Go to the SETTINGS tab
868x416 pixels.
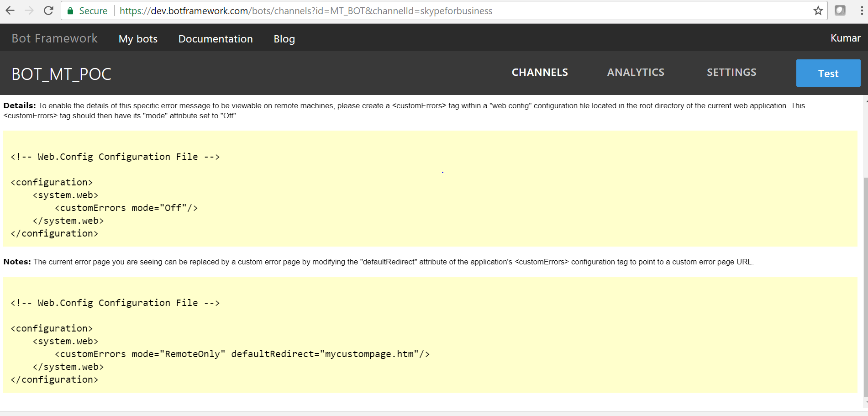[x=731, y=72]
